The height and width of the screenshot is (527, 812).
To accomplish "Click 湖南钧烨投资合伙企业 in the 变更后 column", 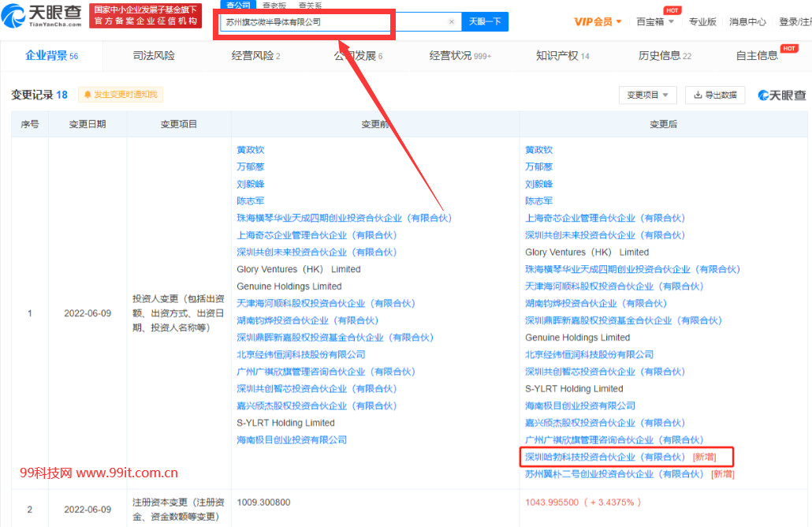I will 595,303.
